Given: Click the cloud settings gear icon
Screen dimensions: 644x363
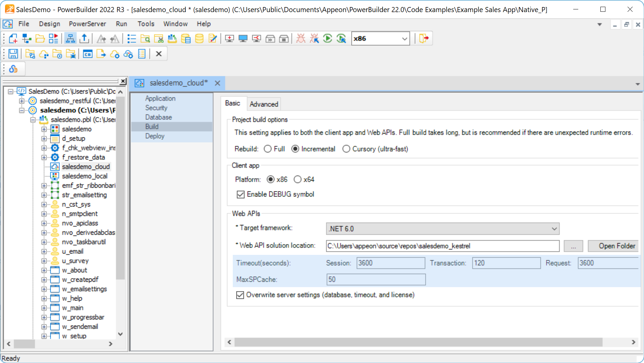Looking at the screenshot, I should point(115,54).
